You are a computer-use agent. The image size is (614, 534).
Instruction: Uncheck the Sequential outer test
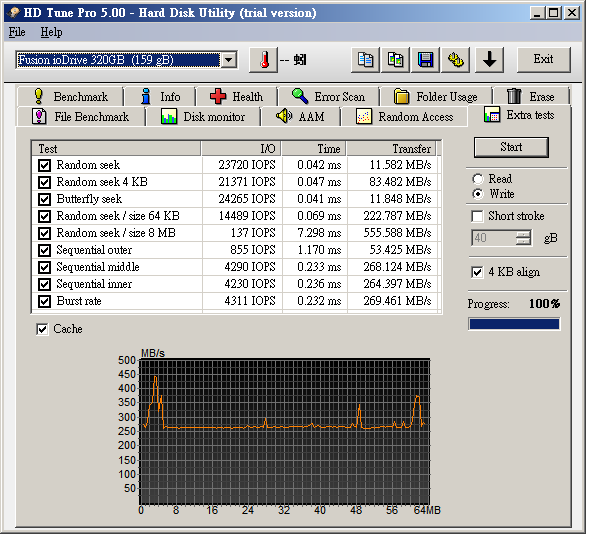44,250
